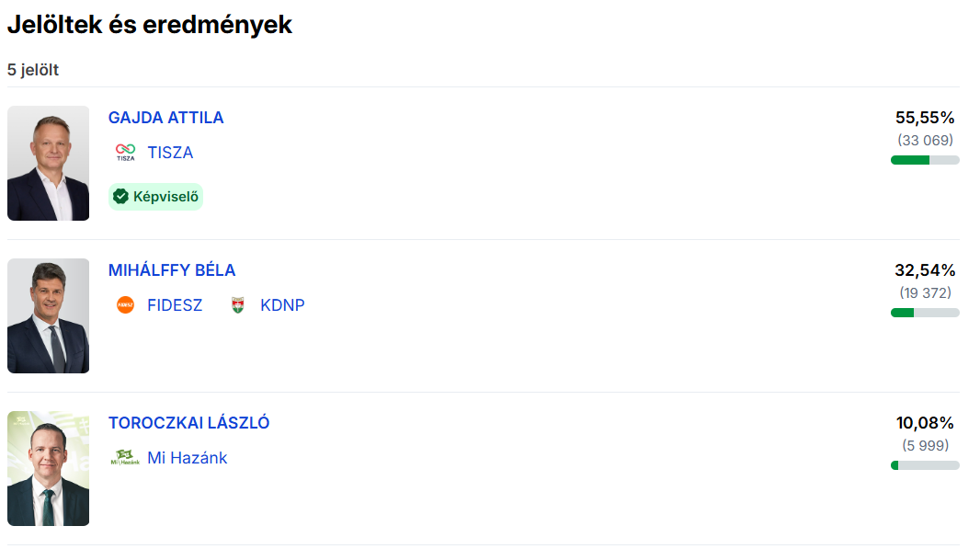The width and height of the screenshot is (980, 549).
Task: Click the 55,55% result progress bar
Action: pyautogui.click(x=925, y=160)
